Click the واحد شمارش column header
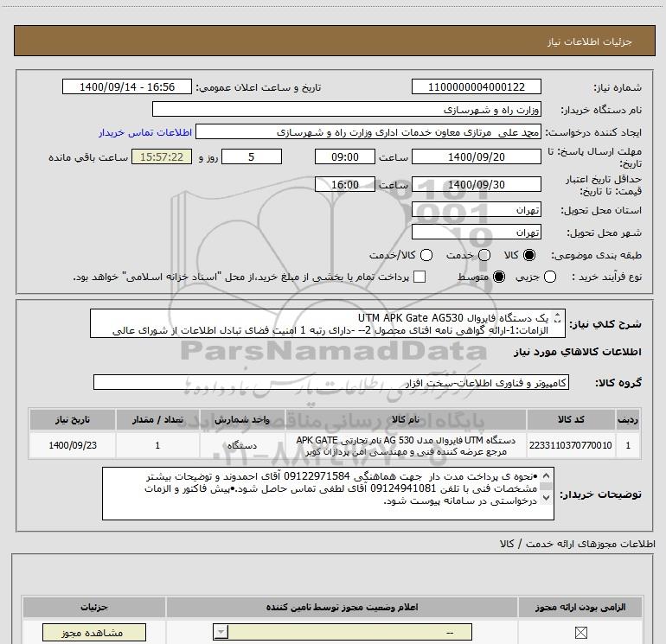 coord(242,420)
